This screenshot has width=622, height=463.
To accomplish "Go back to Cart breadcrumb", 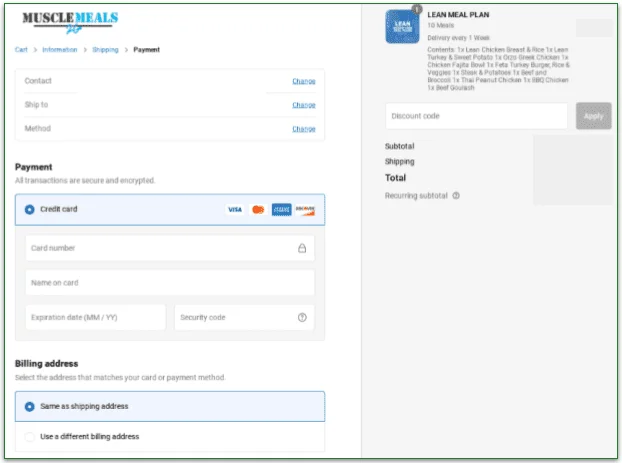I will (21, 50).
